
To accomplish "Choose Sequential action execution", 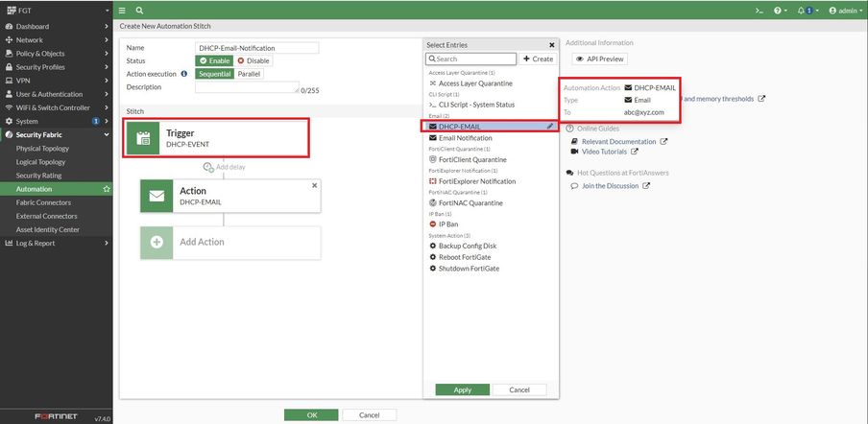I will click(215, 74).
